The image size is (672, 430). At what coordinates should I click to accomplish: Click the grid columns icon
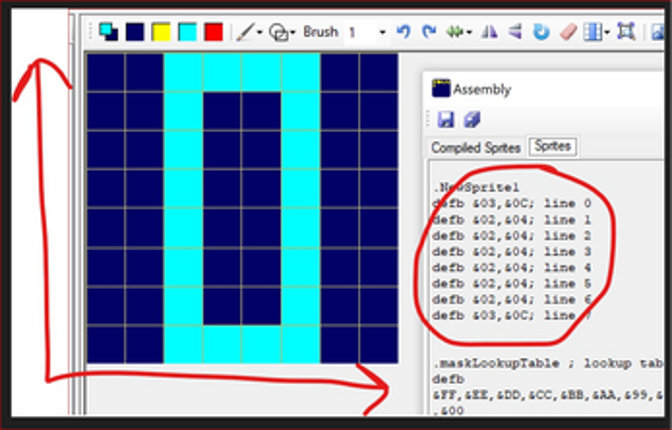[594, 32]
